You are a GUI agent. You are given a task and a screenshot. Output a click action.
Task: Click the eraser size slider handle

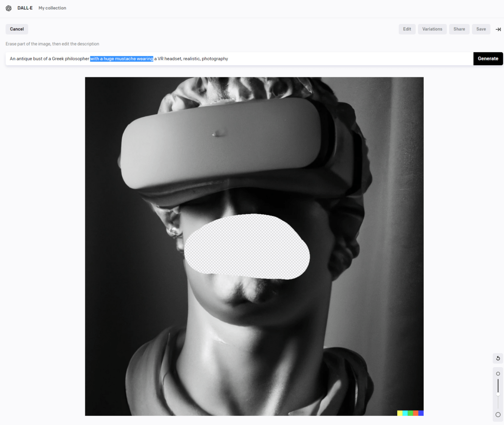[x=498, y=394]
